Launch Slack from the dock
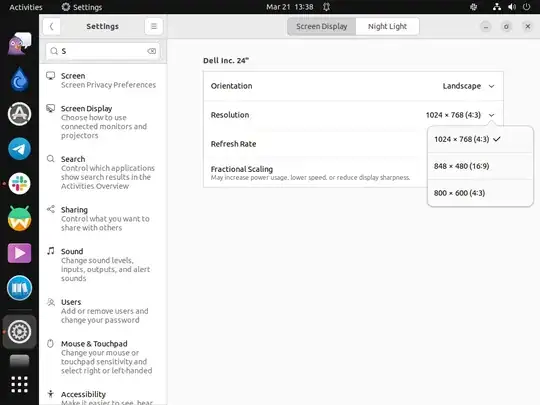540x405 pixels. pos(19,184)
